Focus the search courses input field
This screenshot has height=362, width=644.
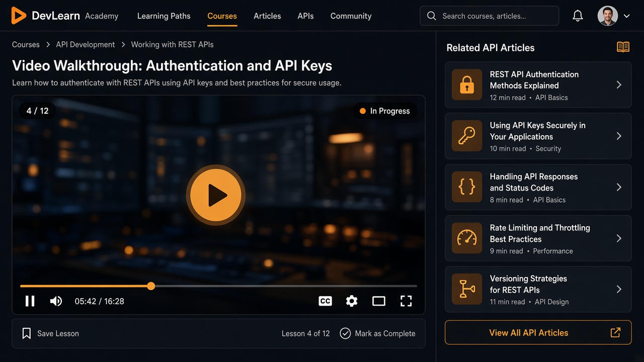489,16
